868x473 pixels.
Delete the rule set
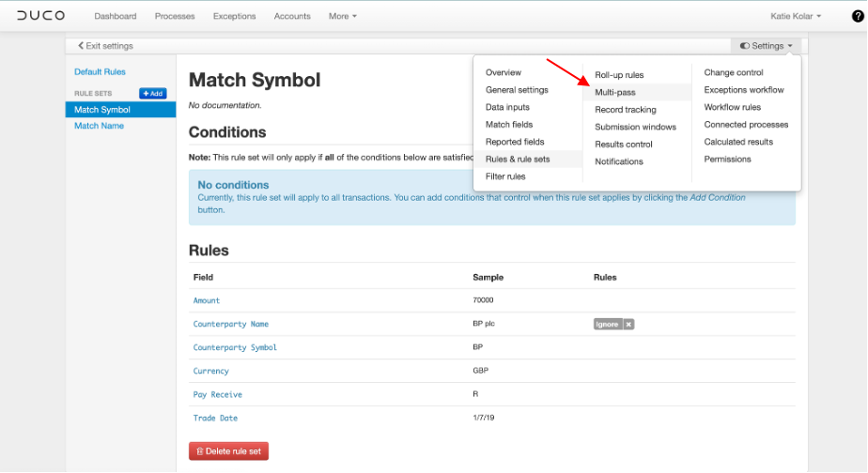228,451
